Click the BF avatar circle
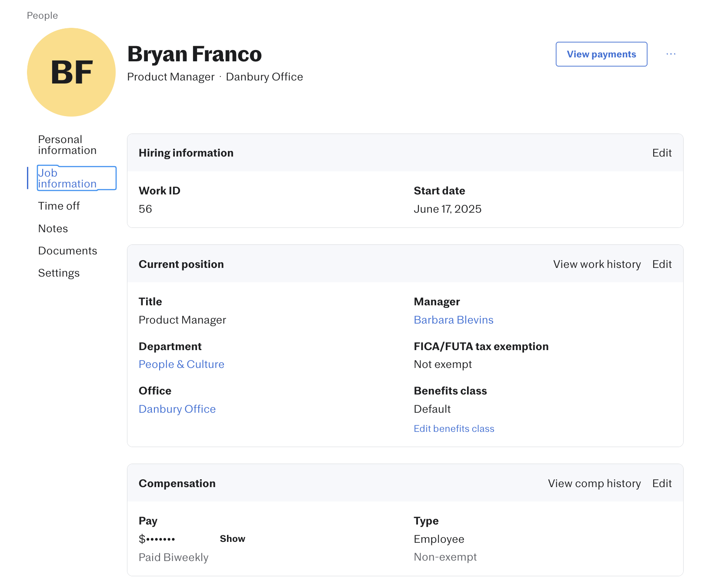 click(71, 72)
